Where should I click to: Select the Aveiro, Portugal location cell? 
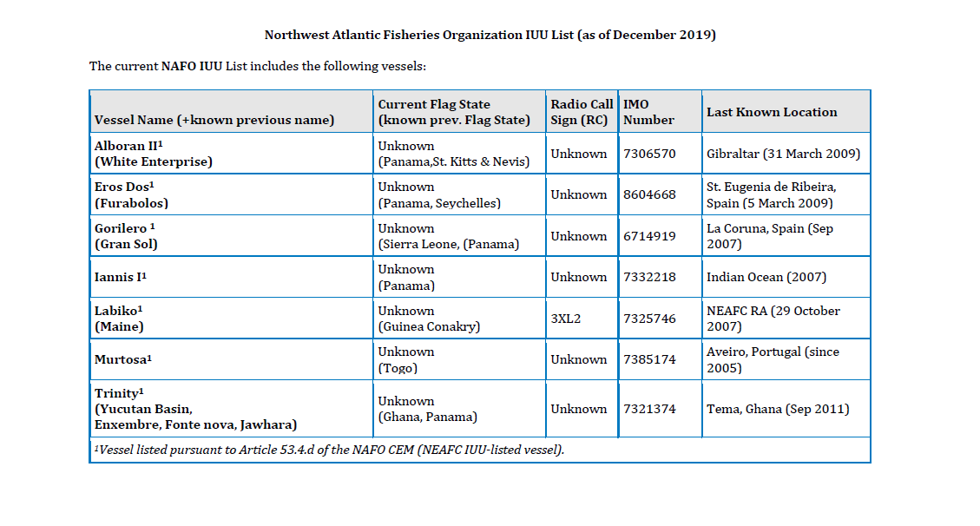tap(786, 359)
